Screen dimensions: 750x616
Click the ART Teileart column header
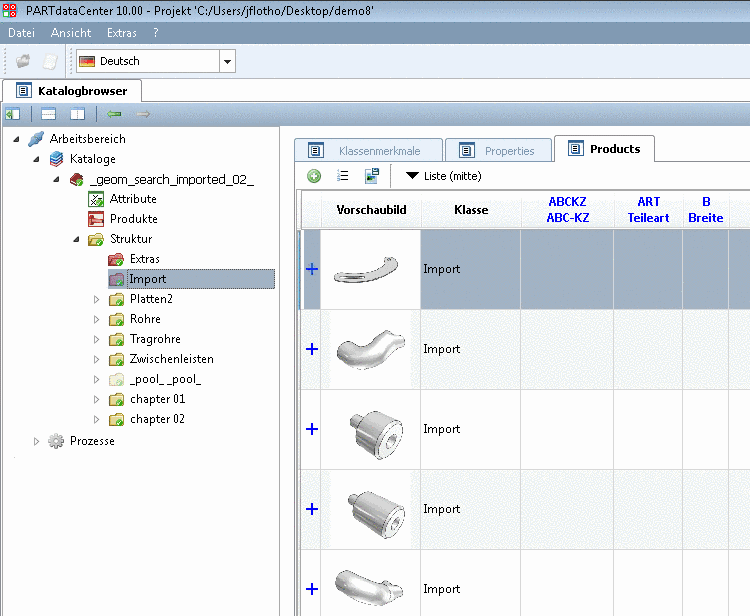(648, 209)
